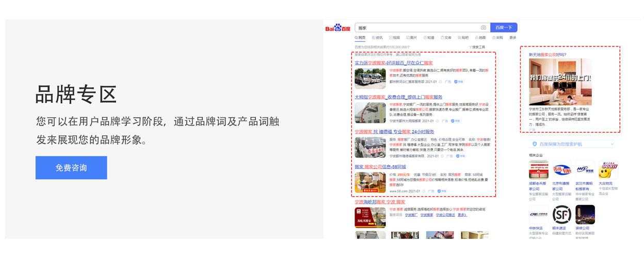644x272 pixels.
Task: Click the Baidu paw logo
Action: tap(337, 28)
